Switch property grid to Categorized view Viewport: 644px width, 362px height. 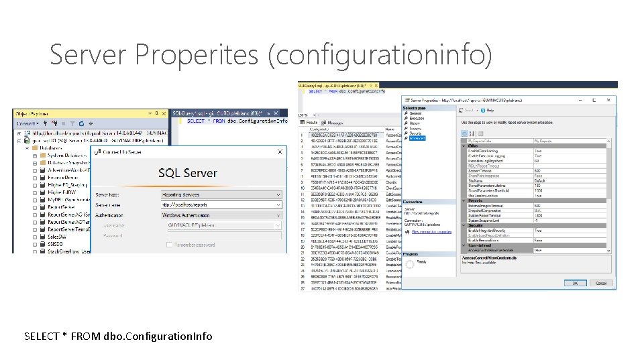(x=464, y=134)
